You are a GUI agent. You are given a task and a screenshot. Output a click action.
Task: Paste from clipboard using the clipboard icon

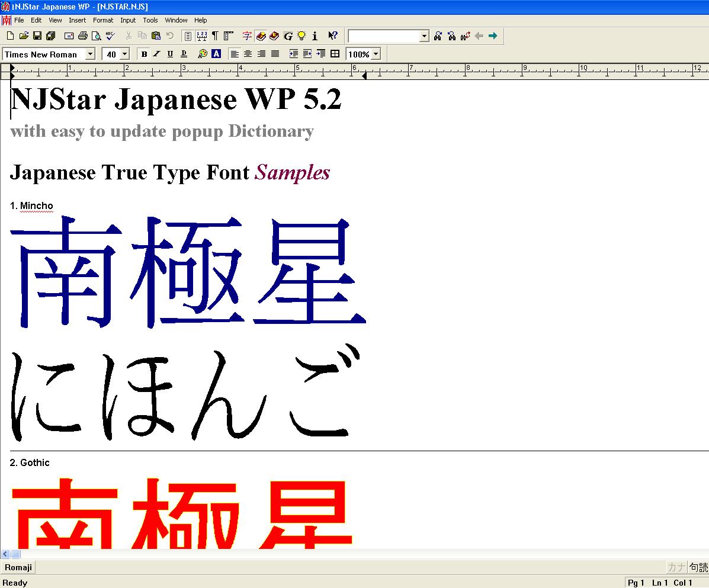point(156,36)
